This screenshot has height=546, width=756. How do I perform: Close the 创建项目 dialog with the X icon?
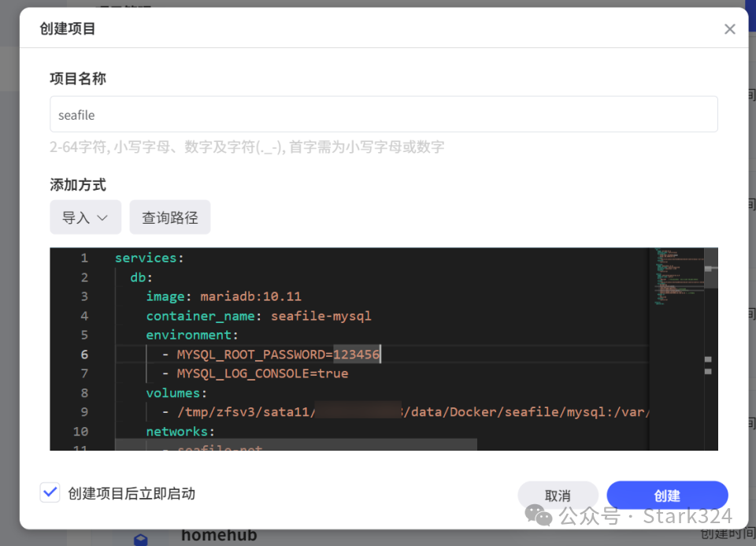[x=729, y=29]
